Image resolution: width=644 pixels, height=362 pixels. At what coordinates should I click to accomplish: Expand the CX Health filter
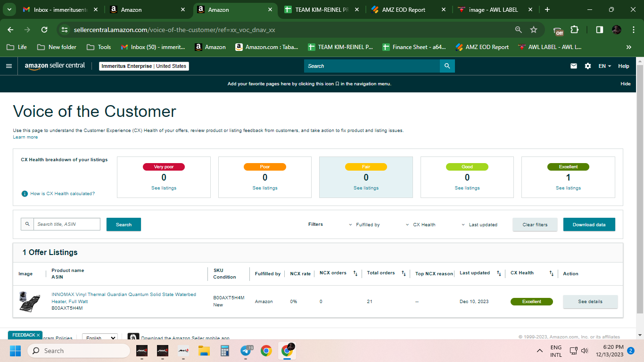[x=421, y=225]
